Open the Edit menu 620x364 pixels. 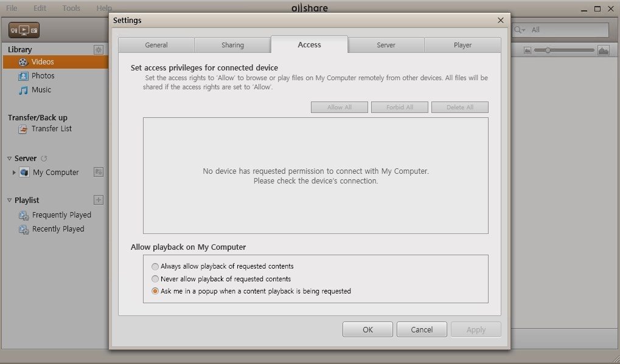coord(40,8)
